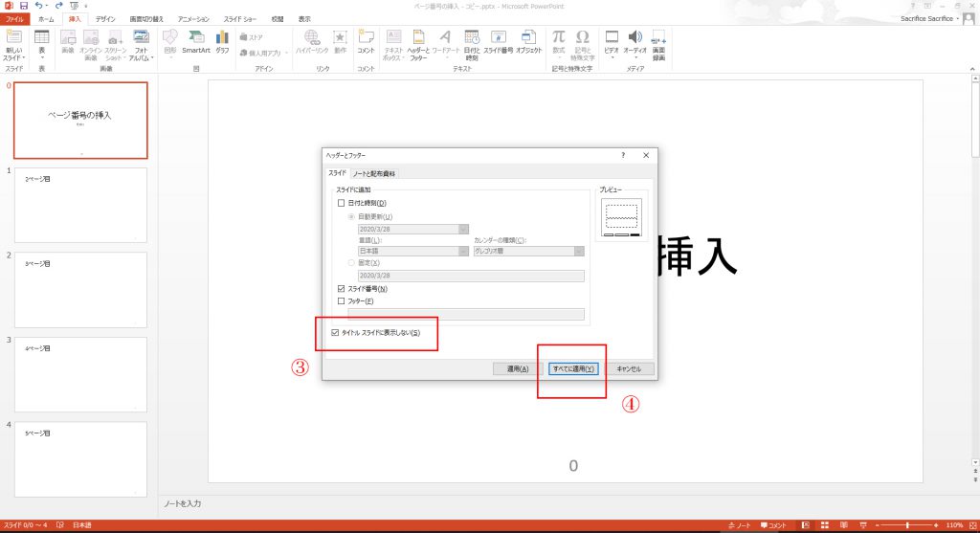Click the 数式 (Equation) pi icon

point(559,42)
